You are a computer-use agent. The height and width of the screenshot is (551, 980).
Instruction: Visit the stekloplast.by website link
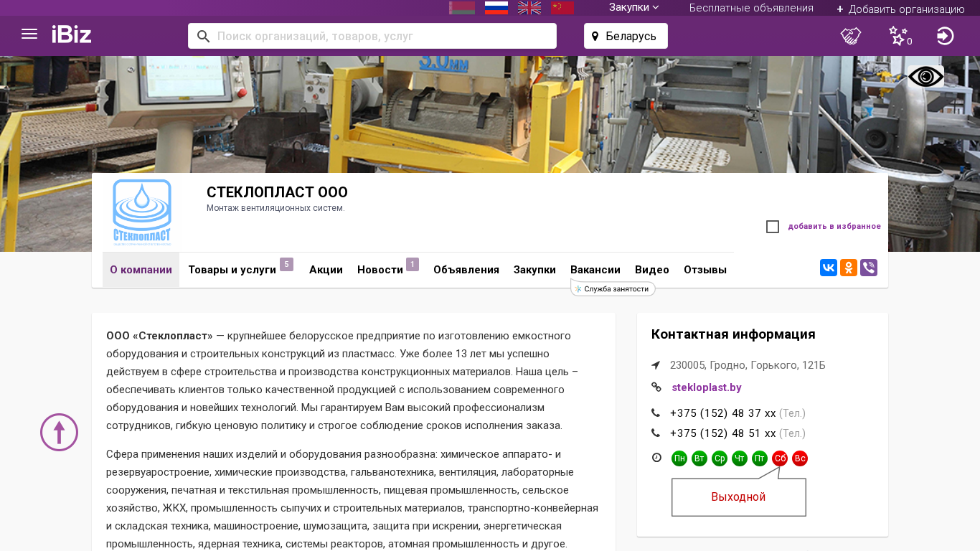coord(707,387)
